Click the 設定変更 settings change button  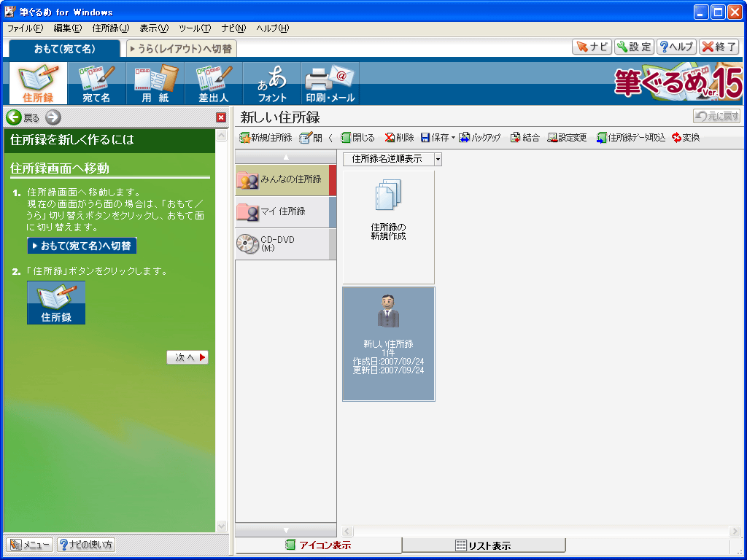coord(567,138)
